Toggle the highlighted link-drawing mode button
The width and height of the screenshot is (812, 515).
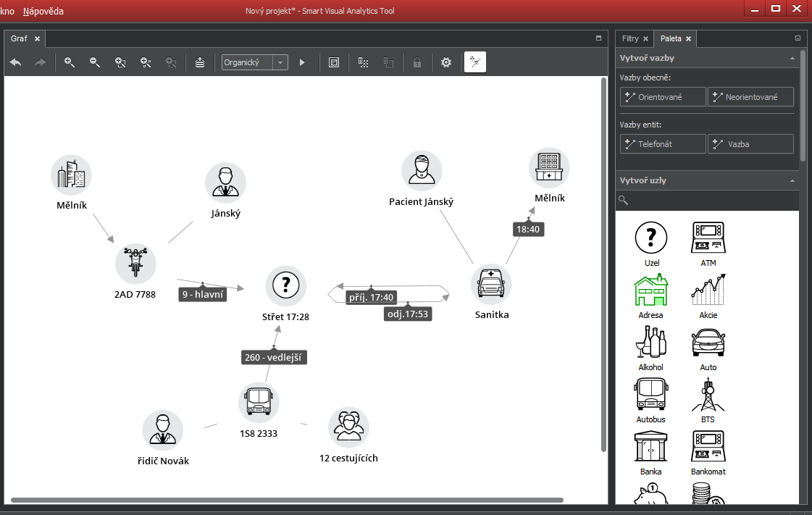475,62
